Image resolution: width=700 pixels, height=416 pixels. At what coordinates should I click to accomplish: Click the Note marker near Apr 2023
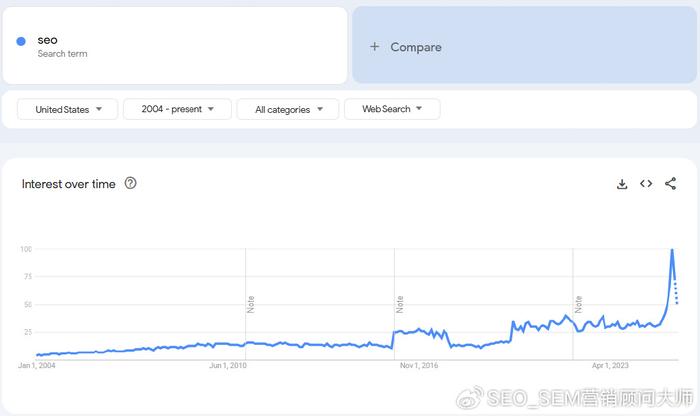point(578,304)
